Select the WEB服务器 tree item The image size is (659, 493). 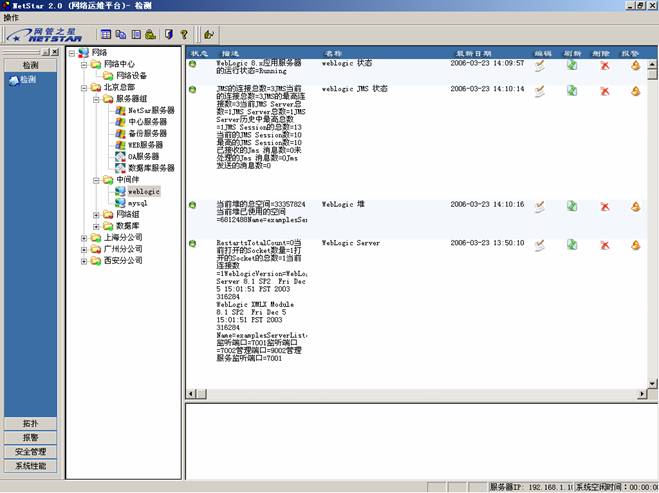(x=145, y=145)
